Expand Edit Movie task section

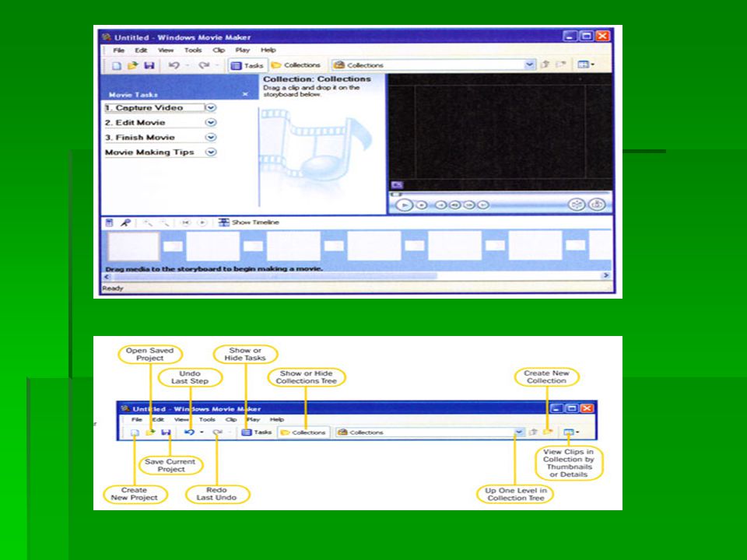click(x=211, y=122)
